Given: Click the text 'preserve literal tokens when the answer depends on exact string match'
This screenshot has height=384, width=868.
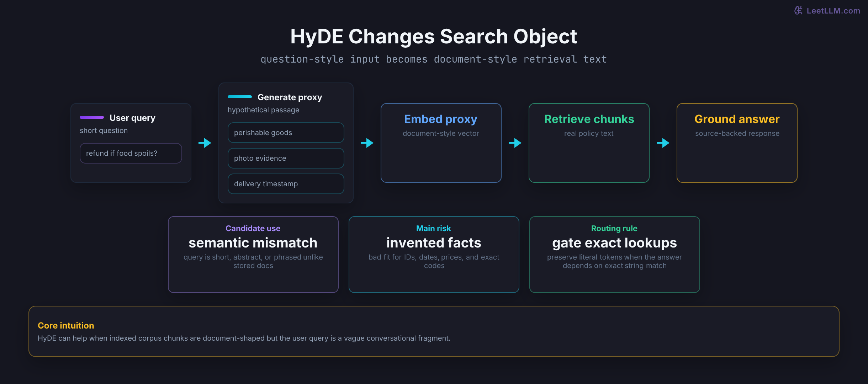Looking at the screenshot, I should point(614,261).
